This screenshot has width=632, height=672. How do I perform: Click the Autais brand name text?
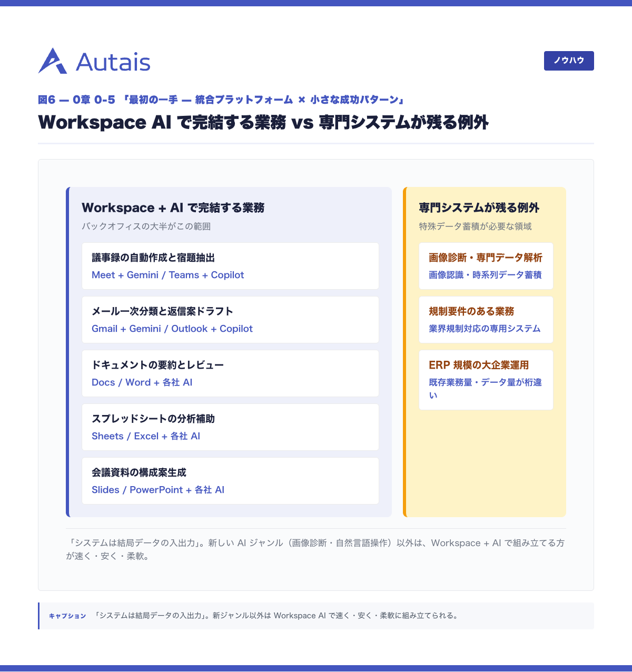(x=113, y=62)
